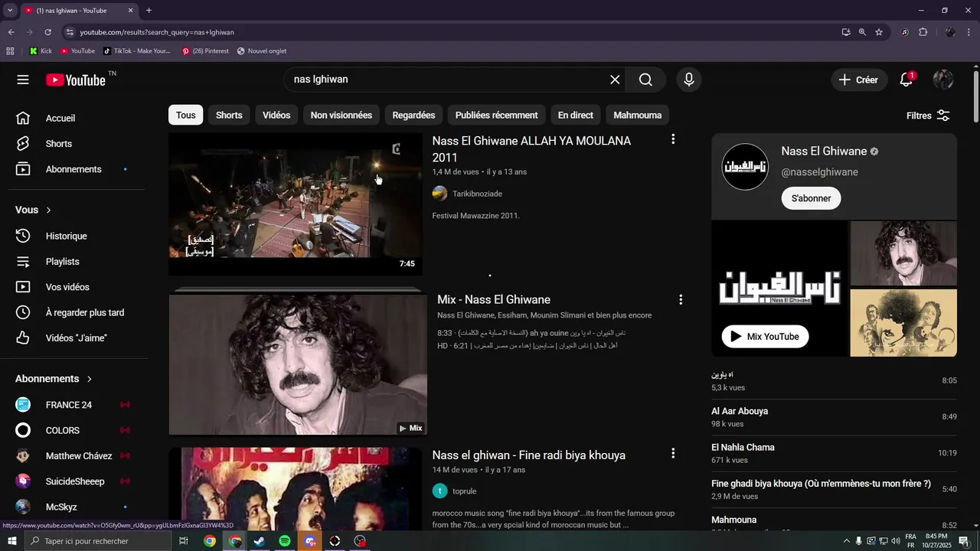
Task: Open more options for Fine radi biya khouya
Action: (x=673, y=454)
